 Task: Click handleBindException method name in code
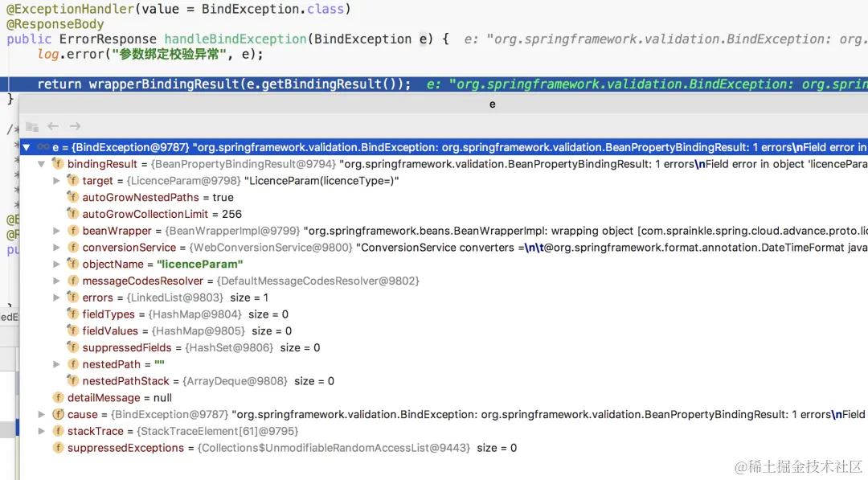tap(235, 39)
